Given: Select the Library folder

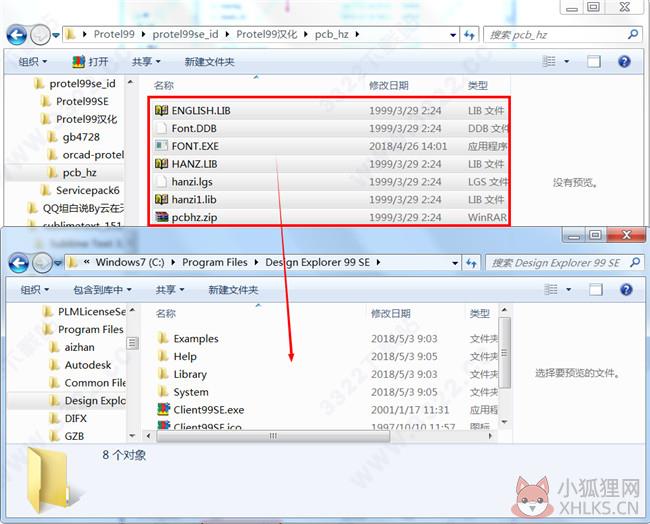Looking at the screenshot, I should coord(182,374).
